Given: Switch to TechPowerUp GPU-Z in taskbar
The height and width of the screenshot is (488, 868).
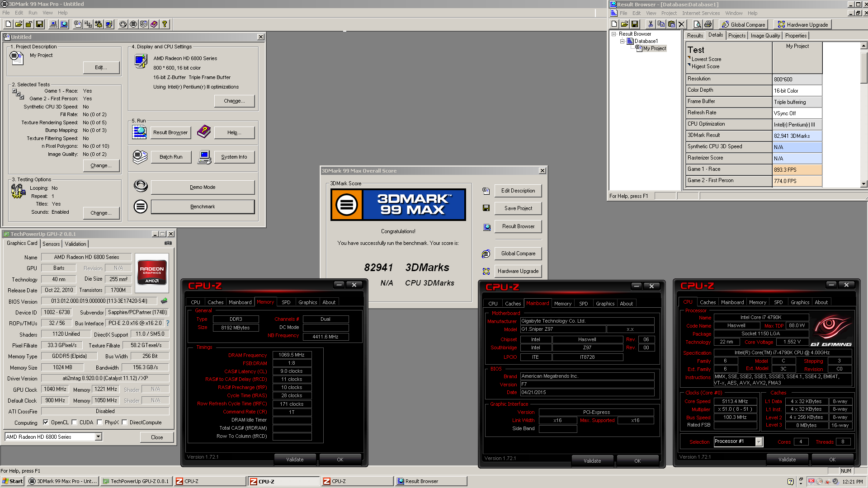Looking at the screenshot, I should tap(136, 481).
